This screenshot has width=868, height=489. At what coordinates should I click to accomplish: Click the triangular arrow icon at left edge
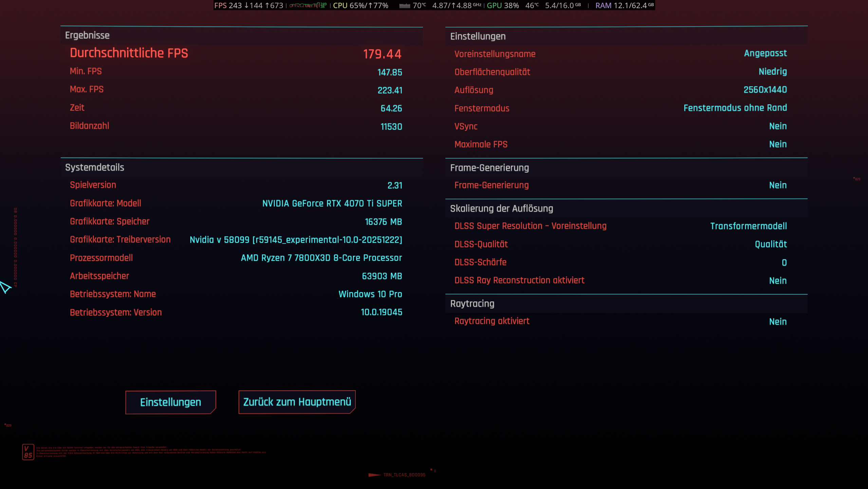5,287
